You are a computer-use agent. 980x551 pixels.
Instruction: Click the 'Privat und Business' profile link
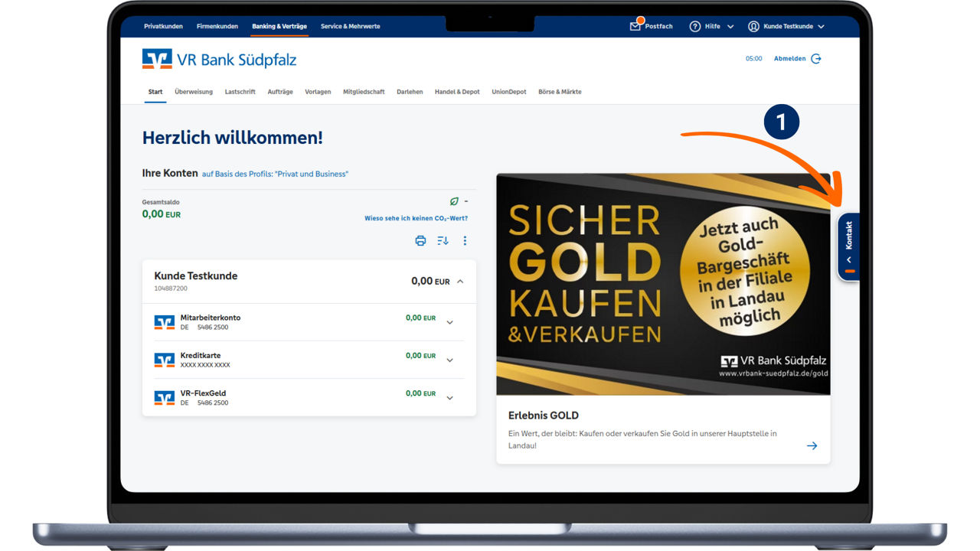(275, 174)
